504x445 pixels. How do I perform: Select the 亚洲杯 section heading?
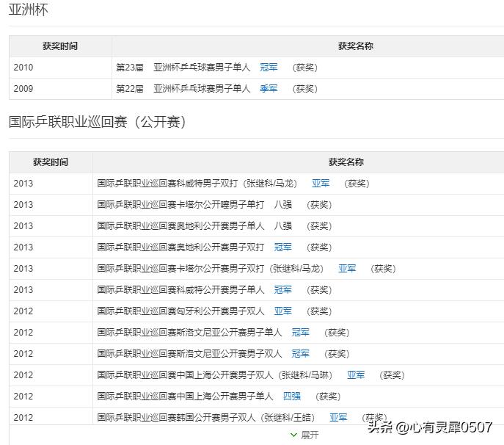(x=29, y=10)
